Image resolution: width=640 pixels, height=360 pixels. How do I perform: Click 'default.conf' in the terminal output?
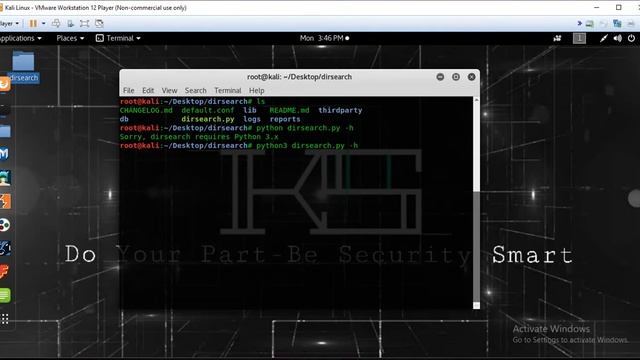point(208,110)
